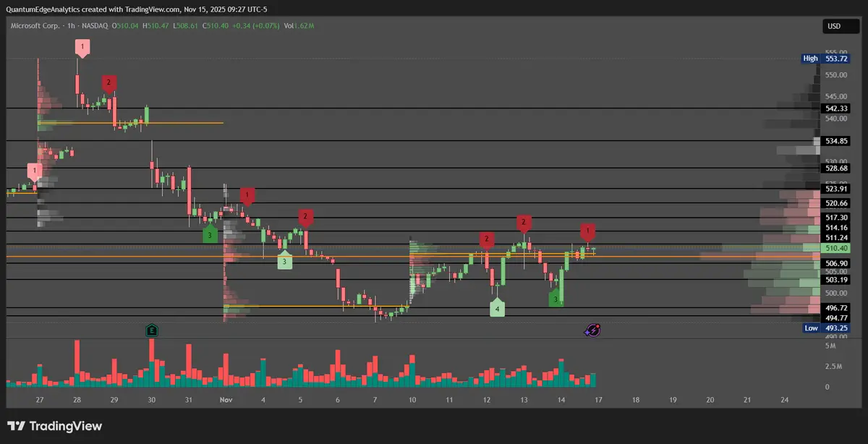Click the TradingView logo
Image resolution: width=868 pixels, height=444 pixels.
click(55, 426)
